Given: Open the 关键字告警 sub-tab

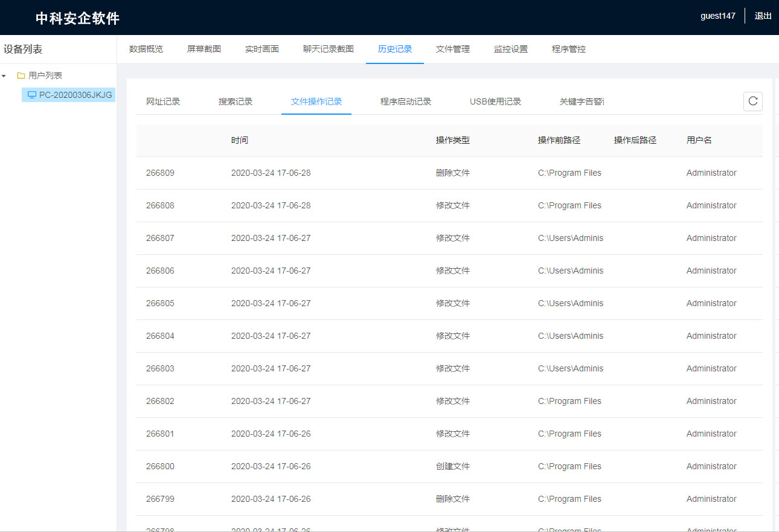Looking at the screenshot, I should (582, 101).
